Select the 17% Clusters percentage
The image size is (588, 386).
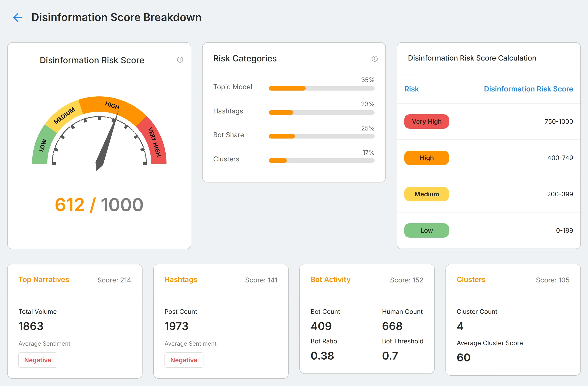click(368, 152)
